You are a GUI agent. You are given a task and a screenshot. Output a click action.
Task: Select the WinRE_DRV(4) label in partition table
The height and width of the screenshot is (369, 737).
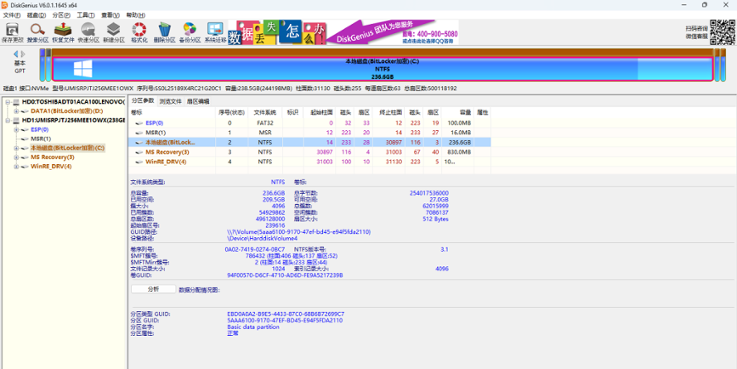pos(166,162)
